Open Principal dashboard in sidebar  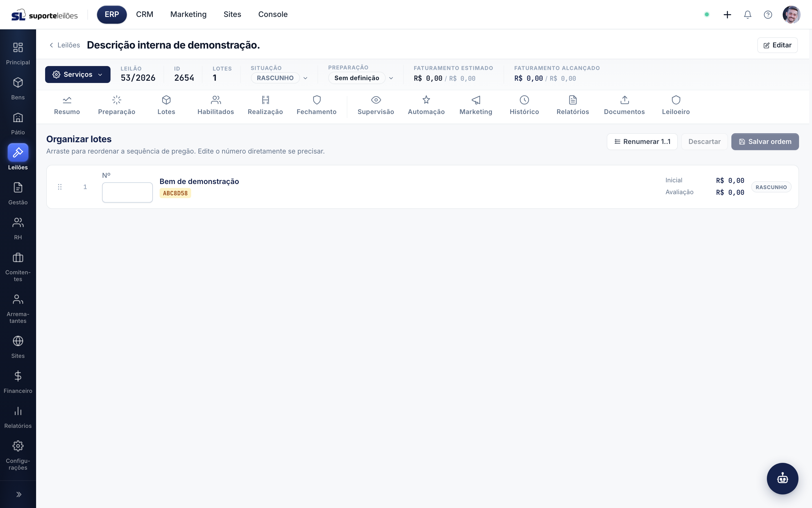point(18,54)
